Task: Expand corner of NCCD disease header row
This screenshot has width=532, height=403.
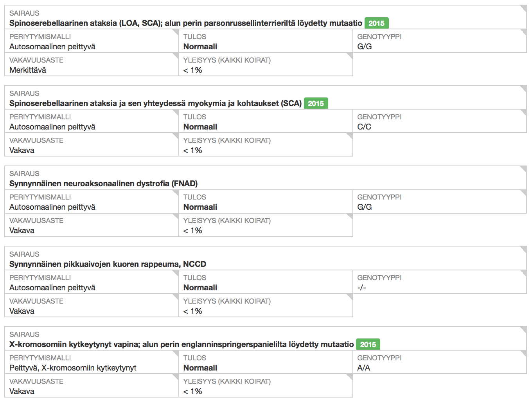Action: [x=524, y=249]
